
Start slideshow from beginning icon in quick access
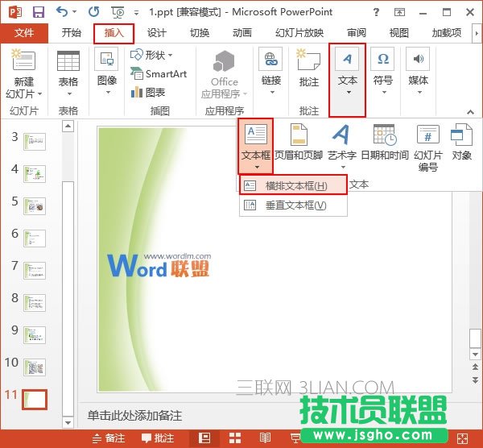pyautogui.click(x=118, y=12)
